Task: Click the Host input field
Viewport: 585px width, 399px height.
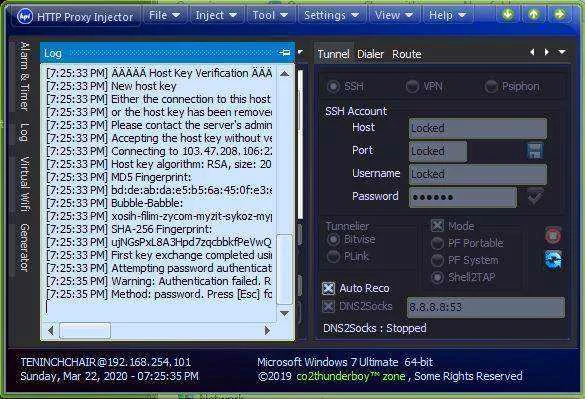Action: [478, 128]
